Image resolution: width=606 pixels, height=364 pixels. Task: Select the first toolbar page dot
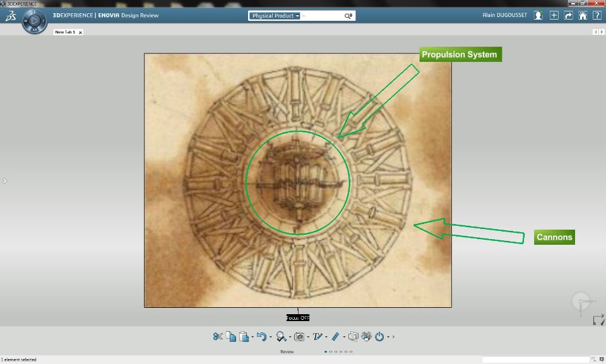pyautogui.click(x=326, y=351)
